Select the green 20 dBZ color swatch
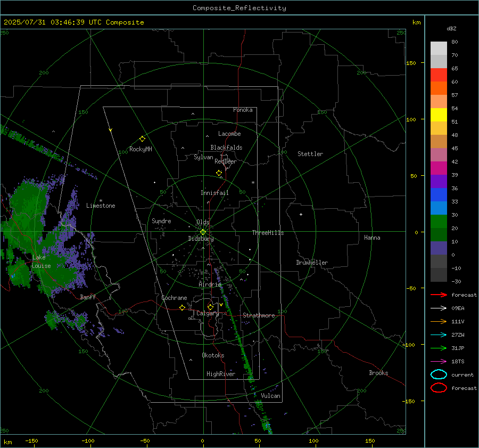The width and height of the screenshot is (479, 448). [439, 221]
